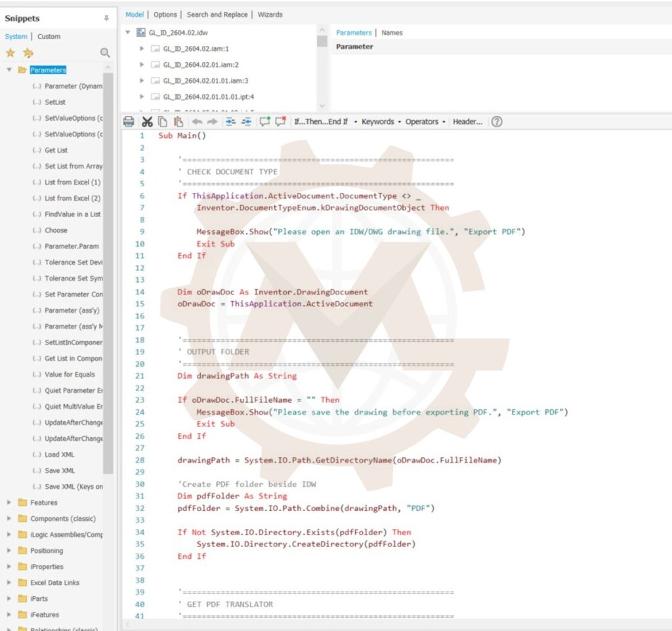Select the Custom snippets tab
Image resolution: width=672 pixels, height=631 pixels.
click(x=49, y=37)
